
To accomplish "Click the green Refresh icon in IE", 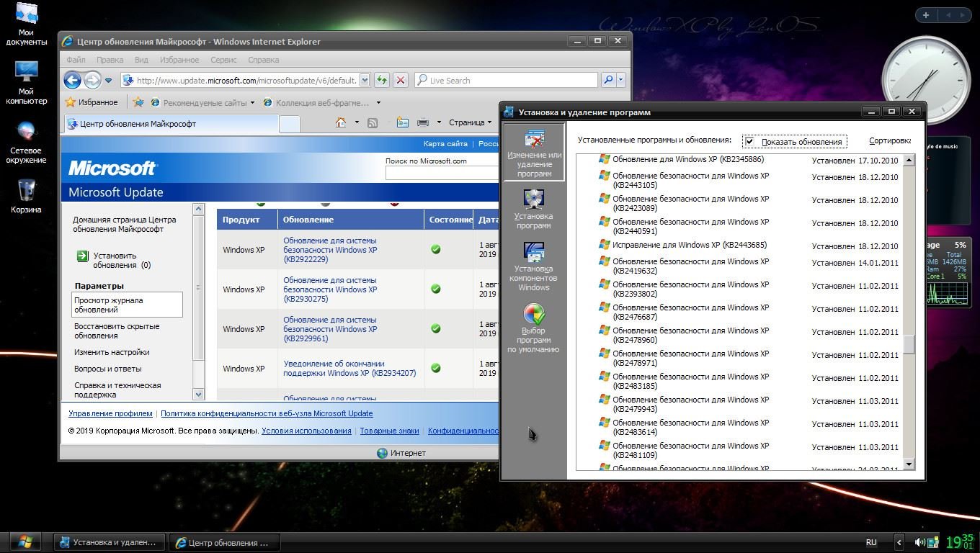I will click(x=382, y=81).
